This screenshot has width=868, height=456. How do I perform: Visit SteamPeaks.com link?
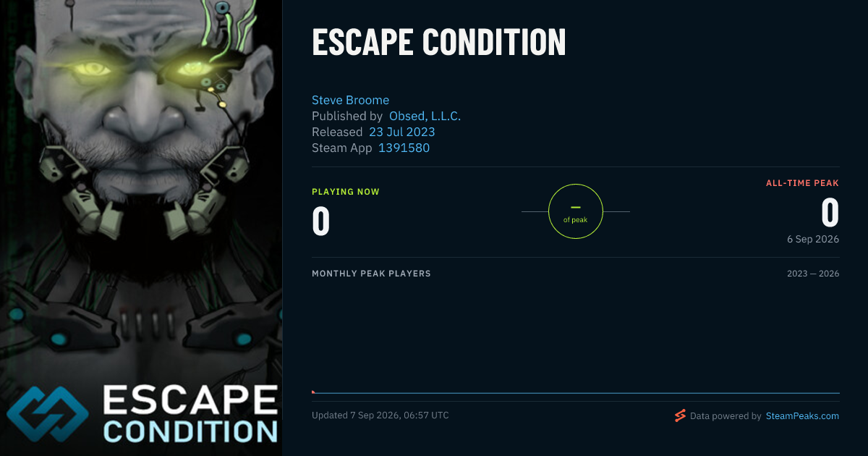point(803,415)
